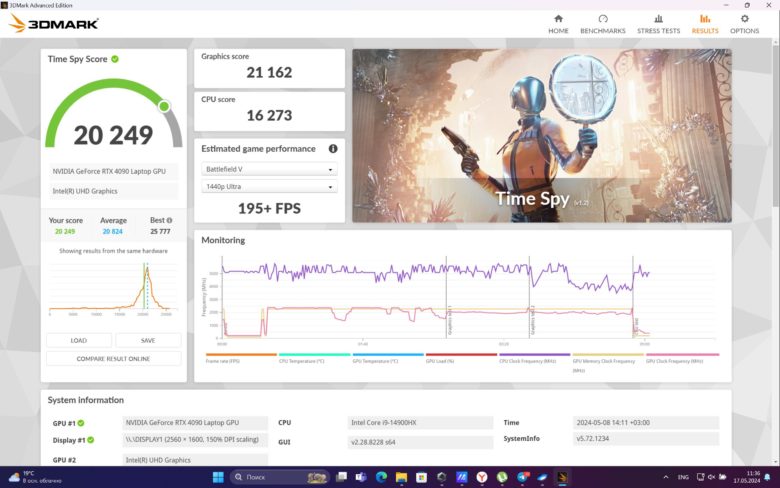780x488 pixels.
Task: Click the CPU score value 16 273
Action: coord(269,115)
